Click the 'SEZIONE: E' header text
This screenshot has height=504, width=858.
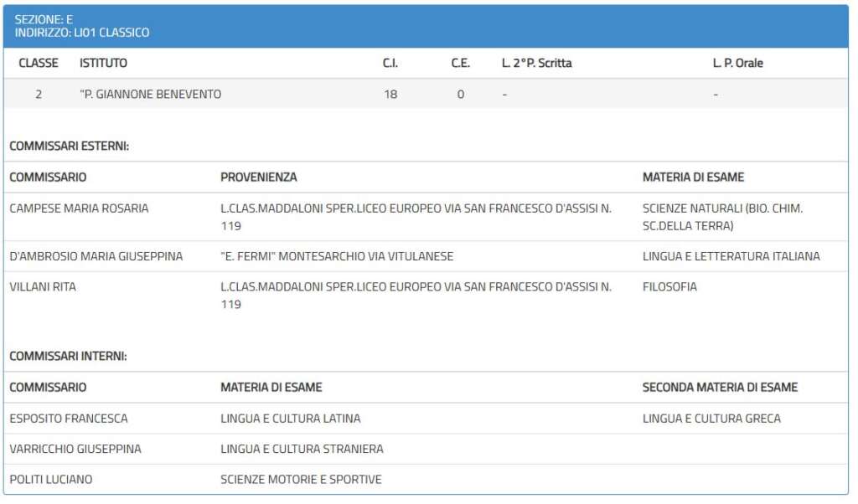(44, 20)
